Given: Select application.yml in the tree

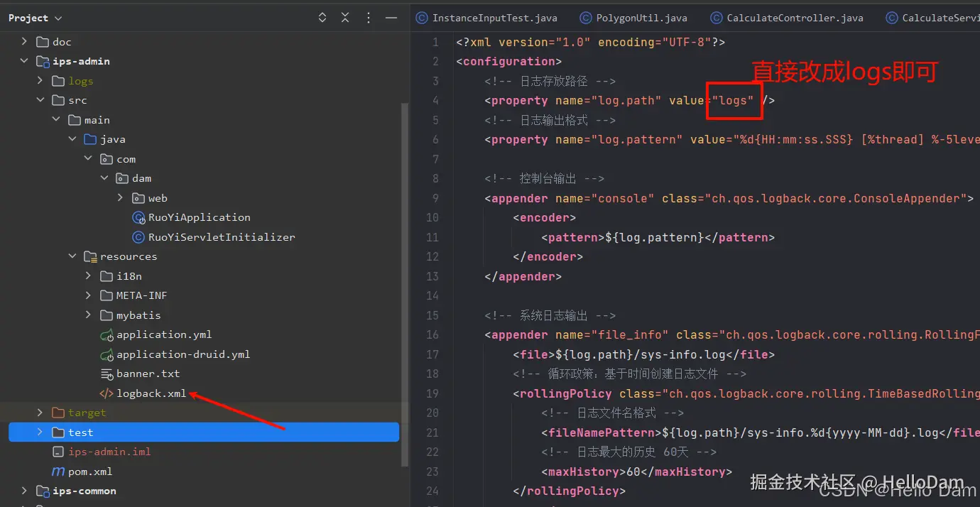Looking at the screenshot, I should tap(164, 334).
